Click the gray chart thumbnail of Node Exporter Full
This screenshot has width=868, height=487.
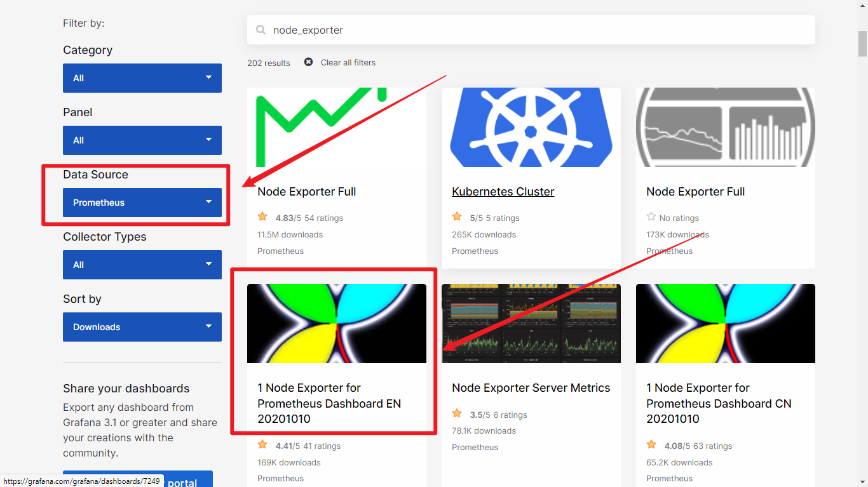[x=726, y=127]
